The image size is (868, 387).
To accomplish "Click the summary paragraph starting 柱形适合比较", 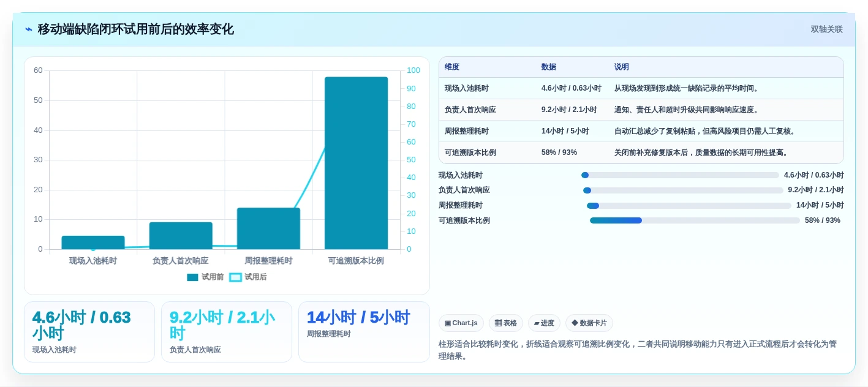I will 638,350.
